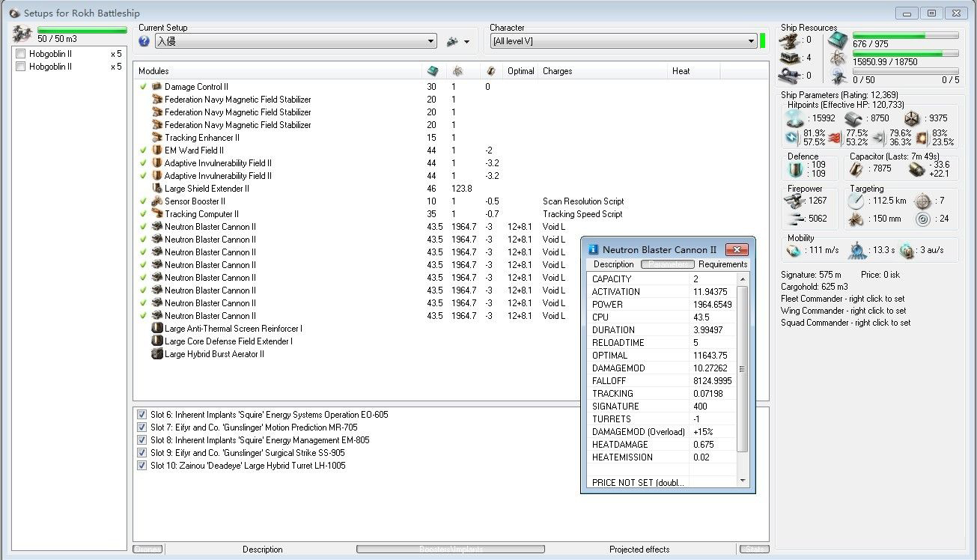Screen dimensions: 977x560
Task: Click the capacitor column header icon
Action: (x=490, y=71)
